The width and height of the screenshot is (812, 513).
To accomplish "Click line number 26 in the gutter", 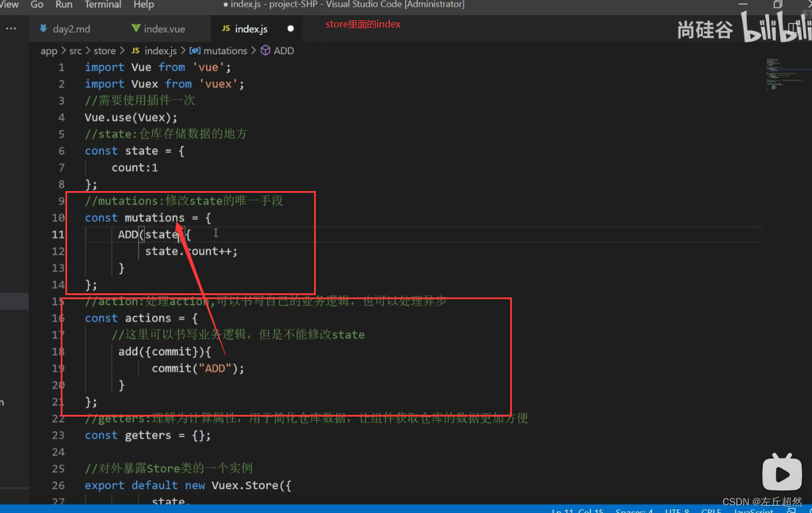I will pyautogui.click(x=58, y=486).
